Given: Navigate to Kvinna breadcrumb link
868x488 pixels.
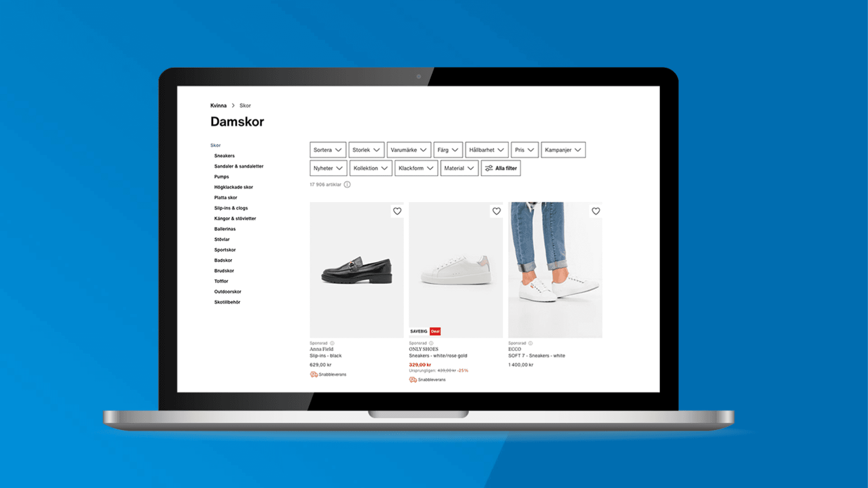Looking at the screenshot, I should pyautogui.click(x=217, y=105).
